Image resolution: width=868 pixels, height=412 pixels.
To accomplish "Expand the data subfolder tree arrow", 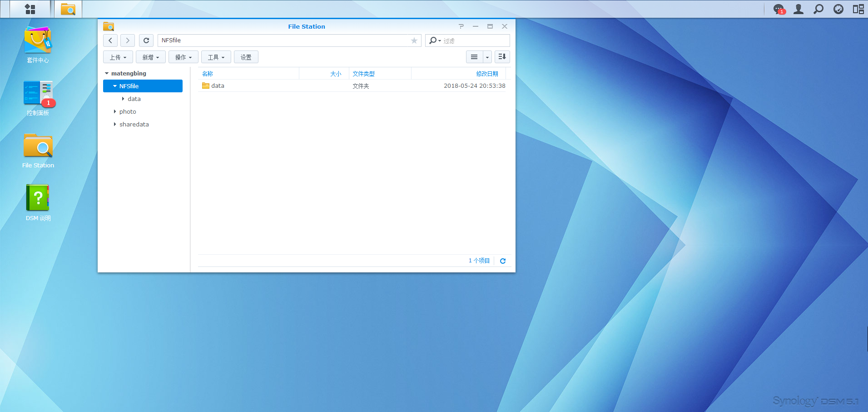I will (x=123, y=99).
